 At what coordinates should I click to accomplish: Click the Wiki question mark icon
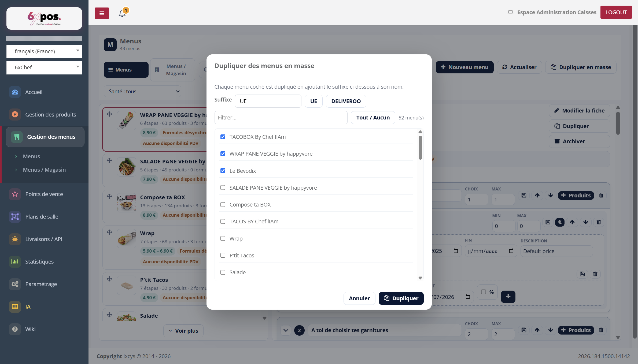pyautogui.click(x=15, y=329)
